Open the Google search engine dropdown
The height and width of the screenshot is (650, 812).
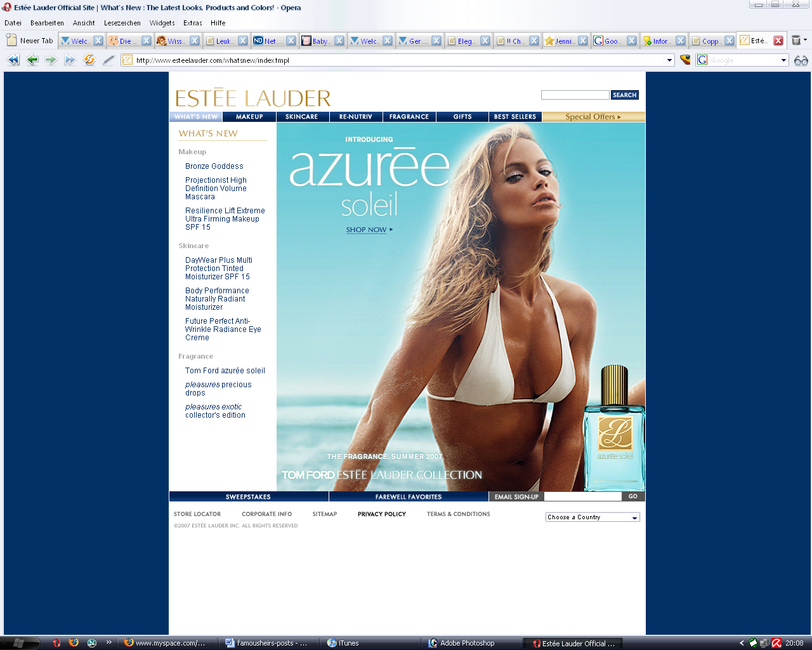click(x=783, y=60)
